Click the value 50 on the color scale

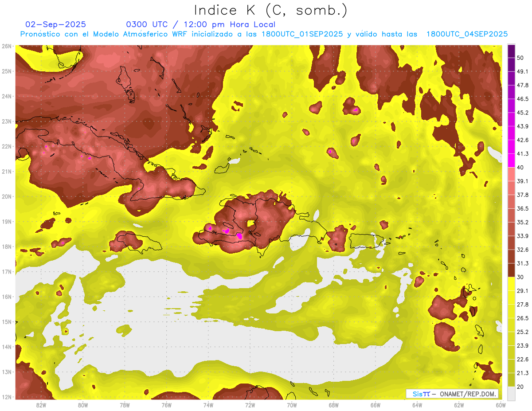(x=521, y=58)
